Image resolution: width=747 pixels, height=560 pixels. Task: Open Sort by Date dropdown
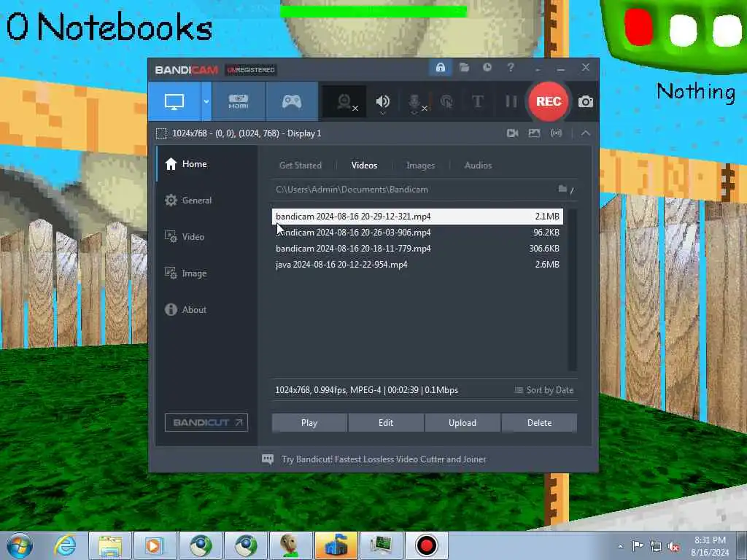(543, 390)
